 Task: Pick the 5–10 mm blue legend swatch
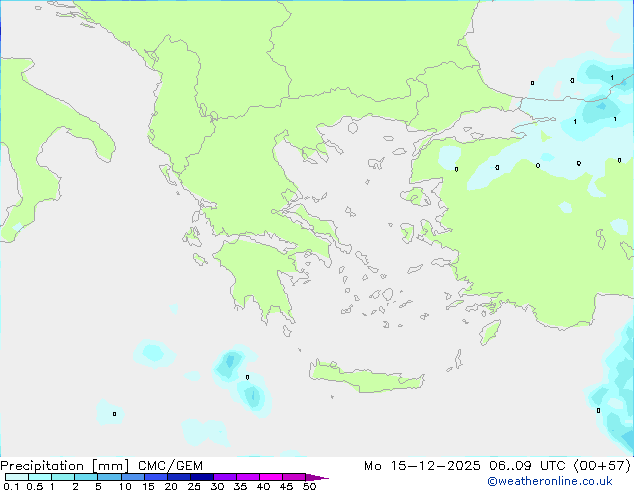point(110,477)
